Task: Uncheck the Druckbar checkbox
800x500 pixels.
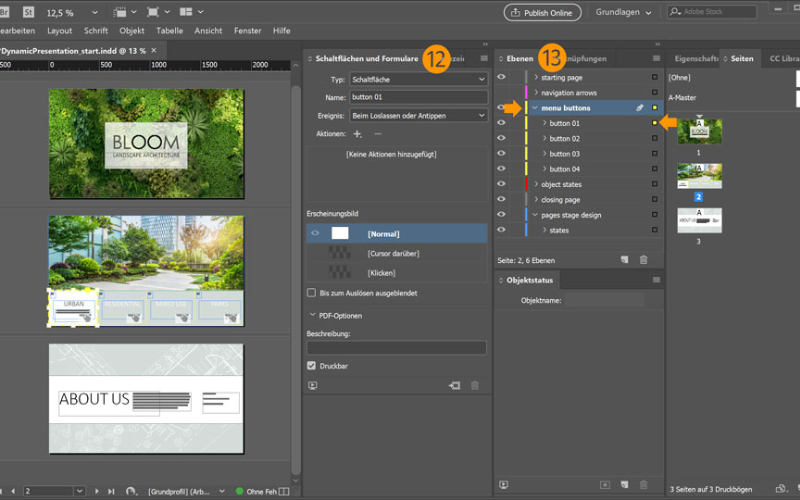Action: tap(312, 366)
